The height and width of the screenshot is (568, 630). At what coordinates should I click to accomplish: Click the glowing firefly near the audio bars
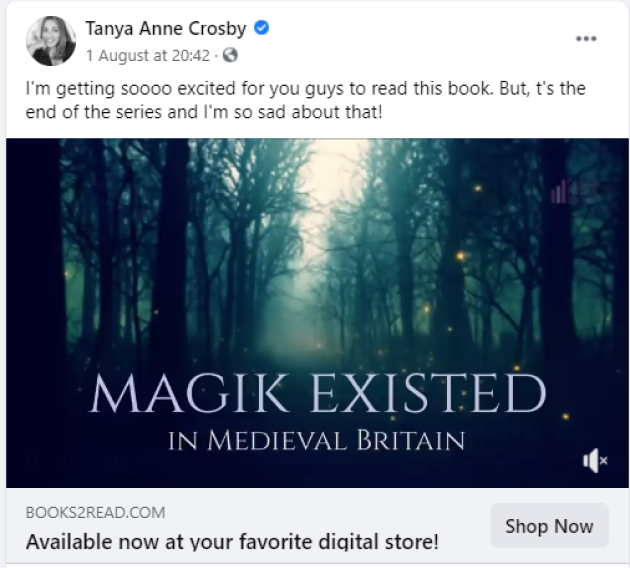point(477,188)
